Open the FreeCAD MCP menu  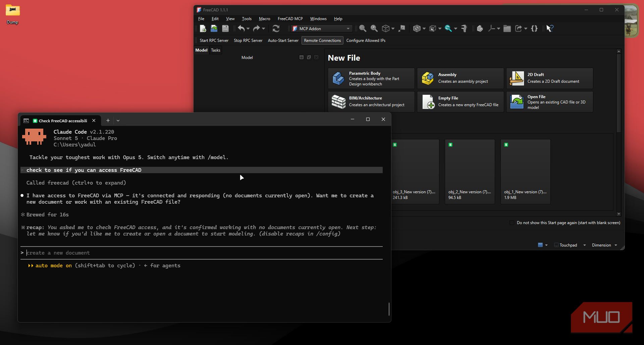290,19
